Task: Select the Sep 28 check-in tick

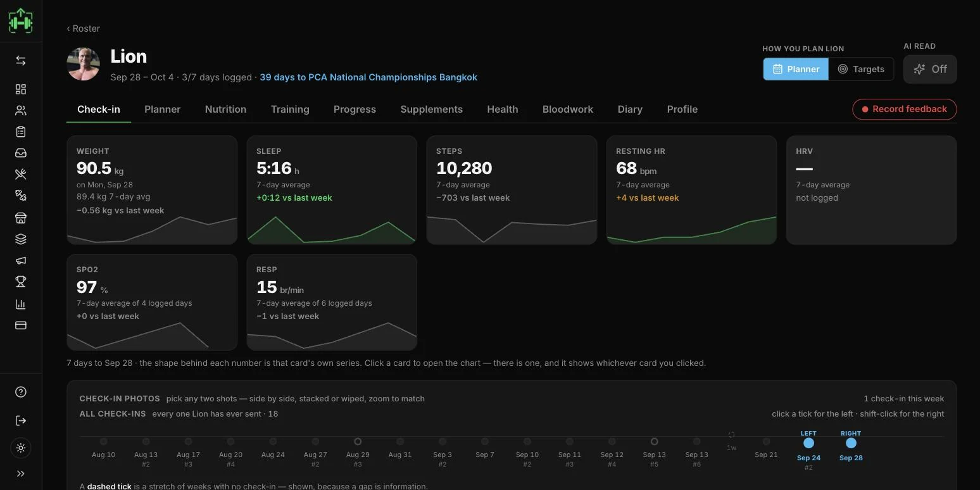Action: (x=851, y=443)
